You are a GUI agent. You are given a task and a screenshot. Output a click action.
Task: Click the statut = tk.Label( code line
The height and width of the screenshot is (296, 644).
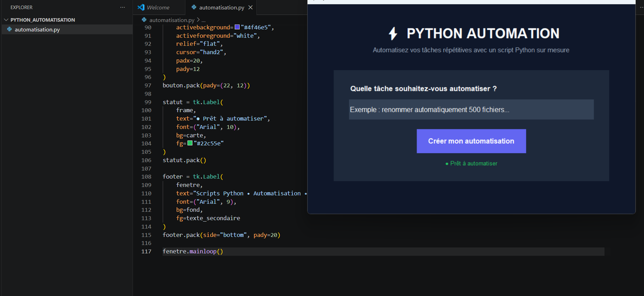(193, 102)
